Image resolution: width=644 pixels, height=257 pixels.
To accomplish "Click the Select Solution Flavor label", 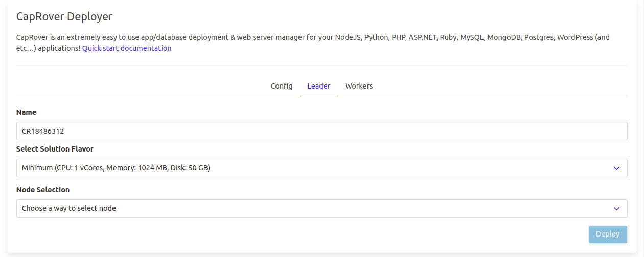I will [x=55, y=149].
